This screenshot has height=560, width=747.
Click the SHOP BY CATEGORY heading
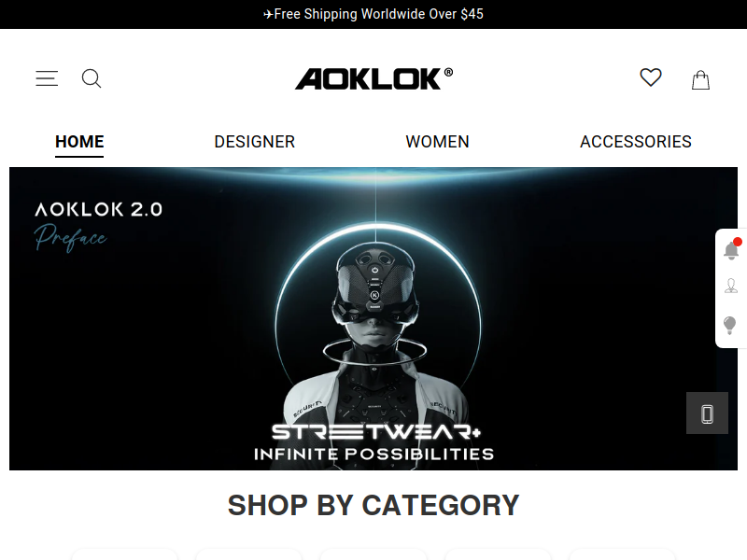(373, 505)
